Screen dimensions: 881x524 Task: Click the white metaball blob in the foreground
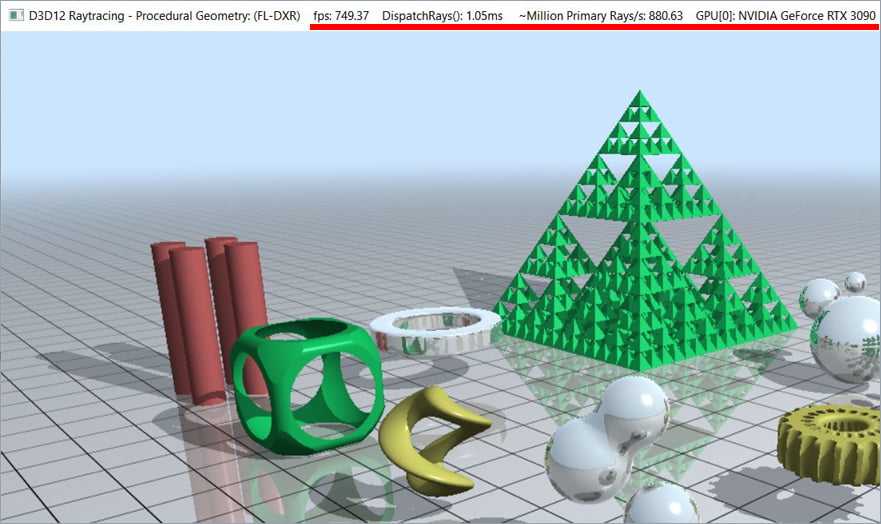[x=608, y=439]
